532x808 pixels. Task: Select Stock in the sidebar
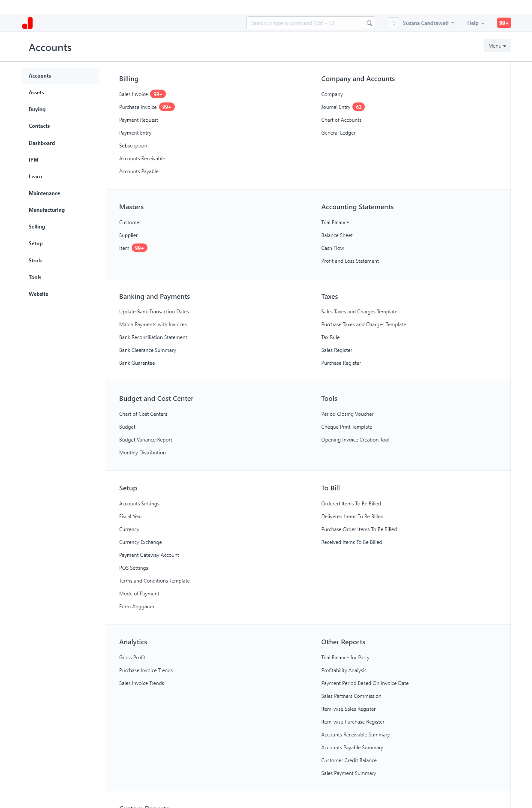coord(36,261)
